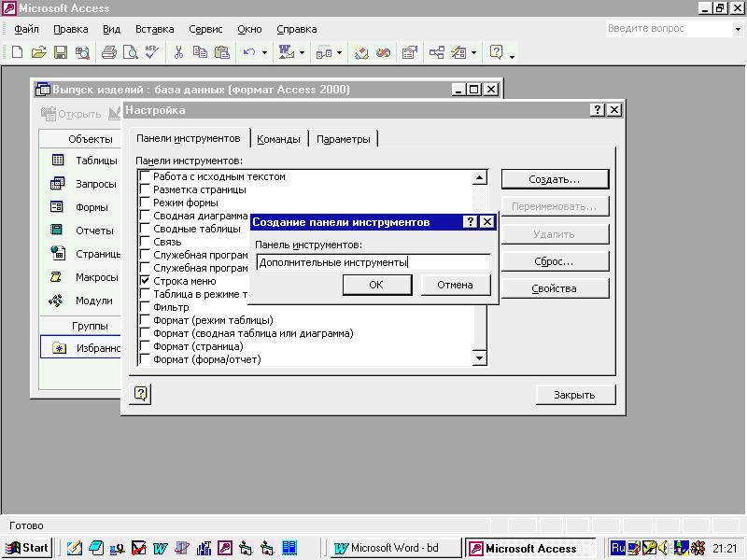Click the Сброс... button
This screenshot has height=560, width=747.
click(555, 261)
